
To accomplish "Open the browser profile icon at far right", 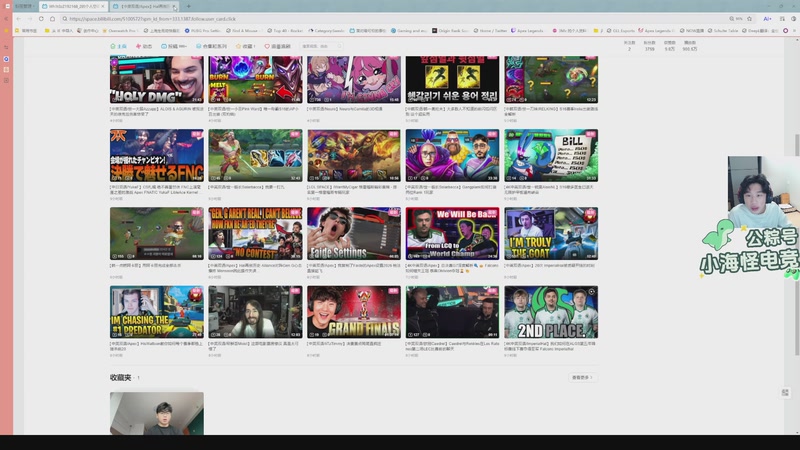I will click(x=794, y=19).
